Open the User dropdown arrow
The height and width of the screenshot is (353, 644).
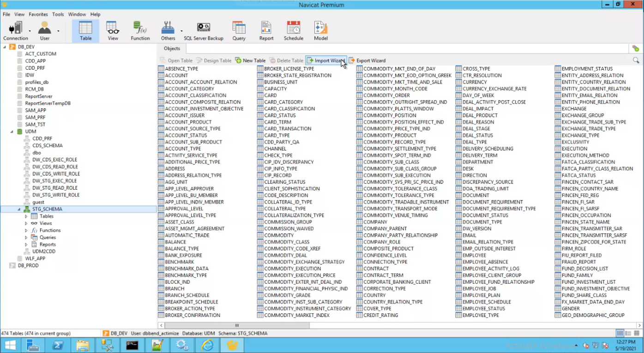(58, 31)
